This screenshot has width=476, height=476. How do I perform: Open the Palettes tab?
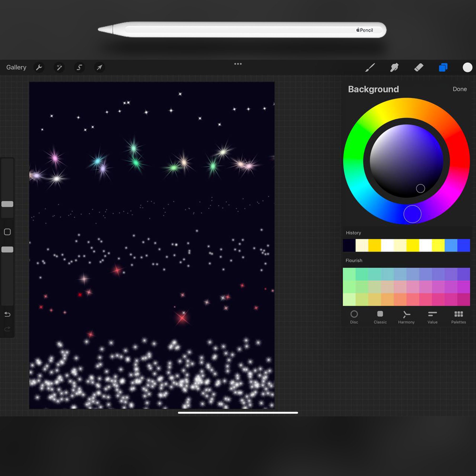click(x=459, y=317)
